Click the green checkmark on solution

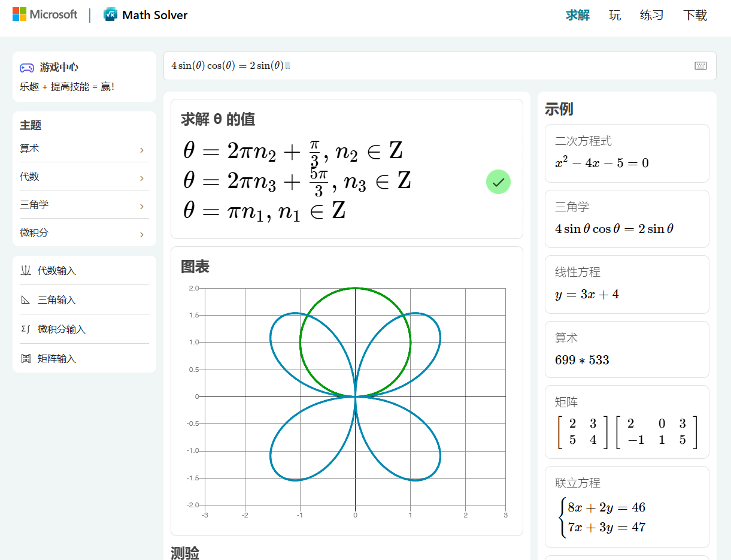click(498, 182)
